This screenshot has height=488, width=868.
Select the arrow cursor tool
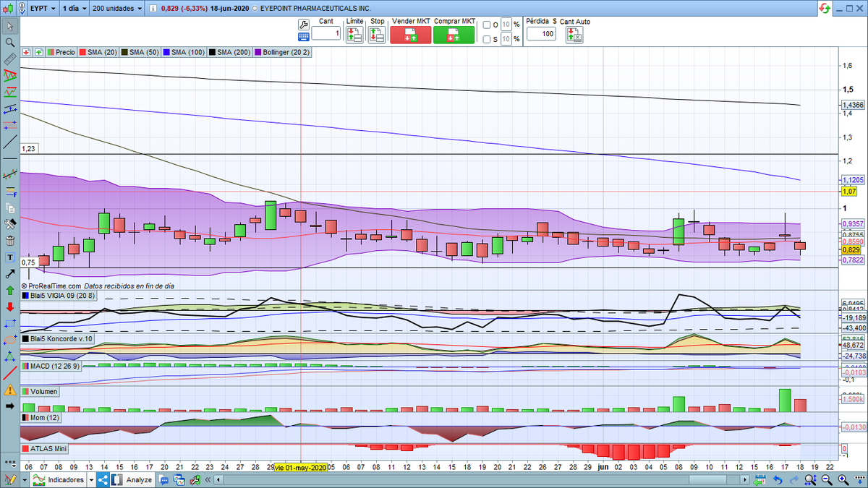click(10, 27)
